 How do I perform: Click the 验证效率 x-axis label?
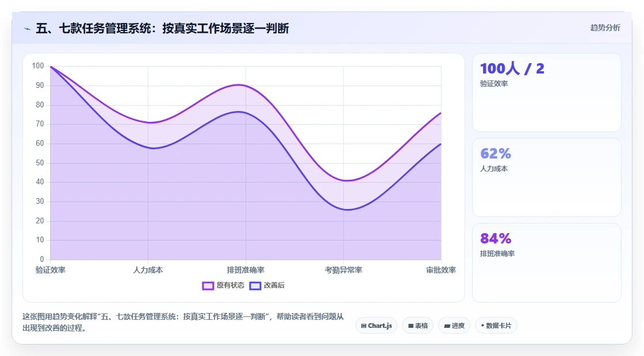pyautogui.click(x=51, y=270)
